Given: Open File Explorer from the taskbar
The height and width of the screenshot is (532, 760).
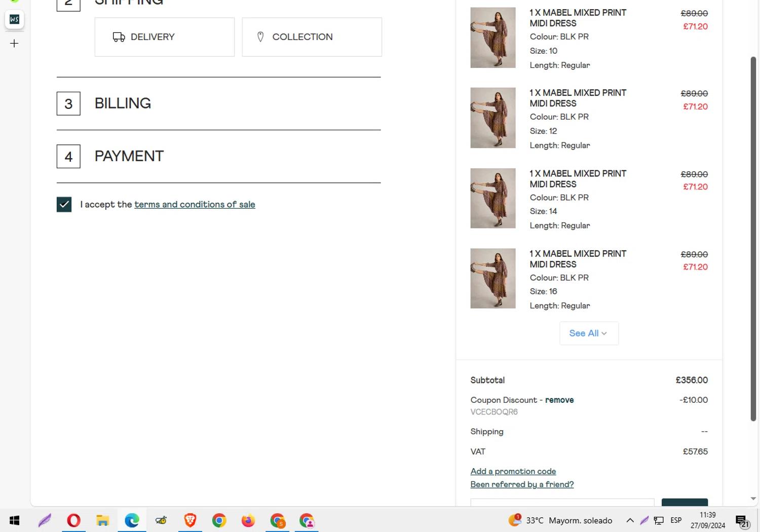Looking at the screenshot, I should [103, 520].
